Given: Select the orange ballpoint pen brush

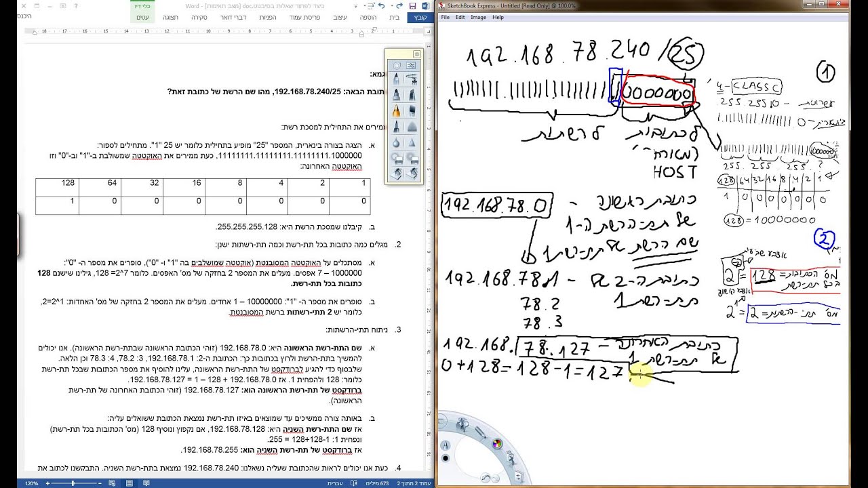Looking at the screenshot, I should click(397, 111).
